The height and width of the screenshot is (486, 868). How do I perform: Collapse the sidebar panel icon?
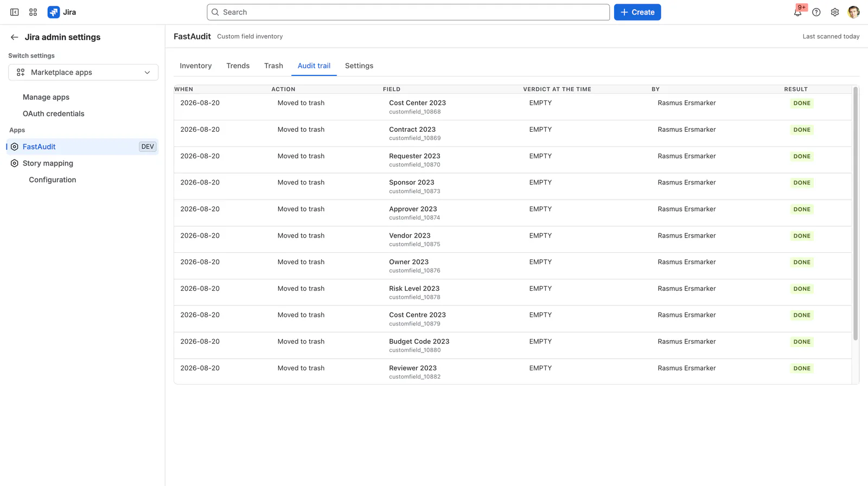pyautogui.click(x=15, y=12)
